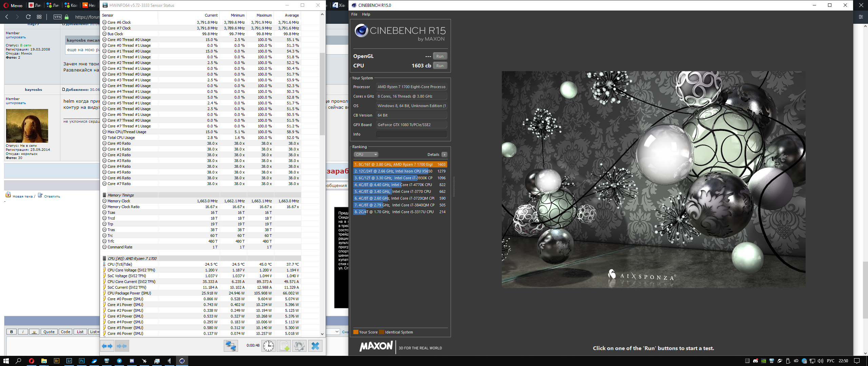Run the CPU benchmark test
Screen dimensions: 868x366
tap(440, 66)
